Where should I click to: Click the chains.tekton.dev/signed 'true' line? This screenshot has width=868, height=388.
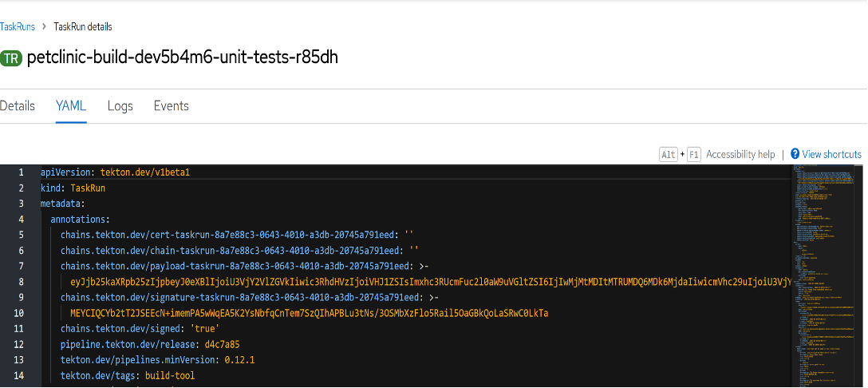click(x=140, y=328)
